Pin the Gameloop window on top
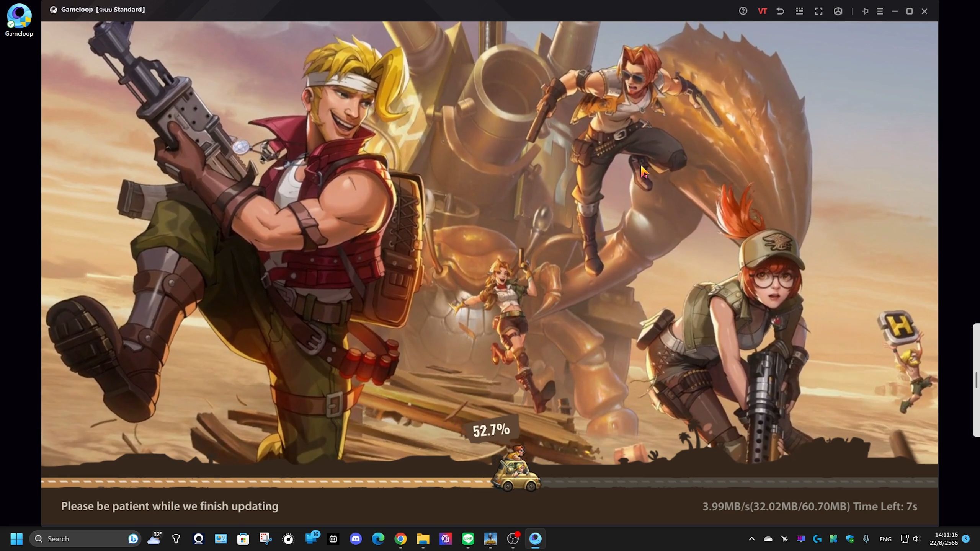 865,11
